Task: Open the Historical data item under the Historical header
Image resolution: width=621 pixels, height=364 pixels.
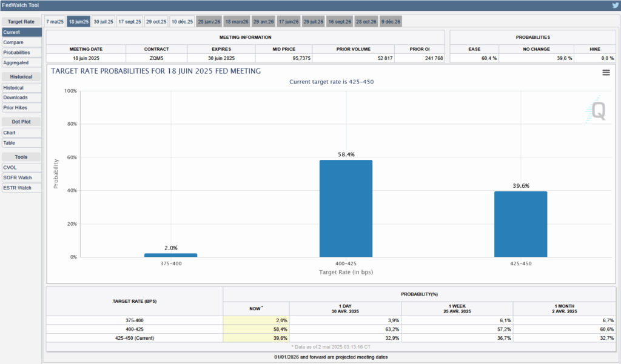Action: click(21, 88)
